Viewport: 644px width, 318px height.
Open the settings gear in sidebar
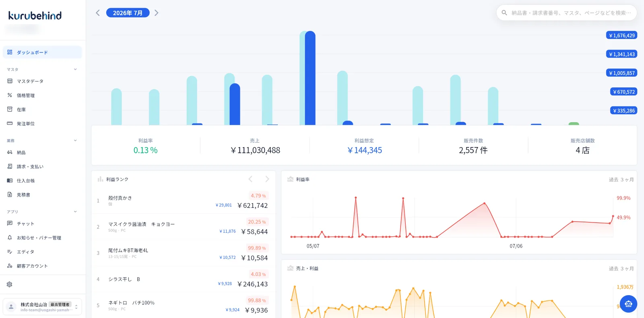10,284
